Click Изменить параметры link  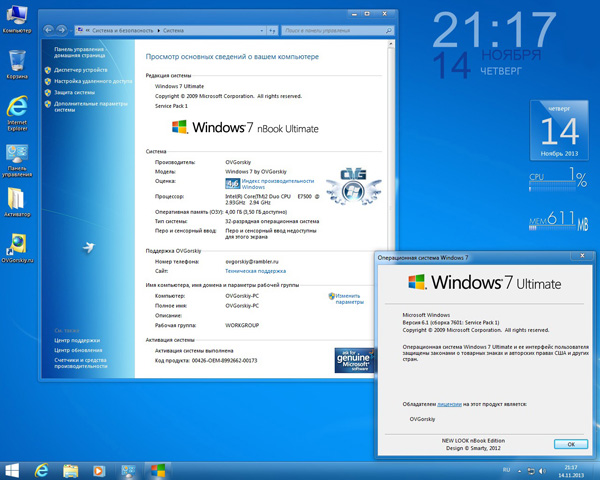[349, 299]
